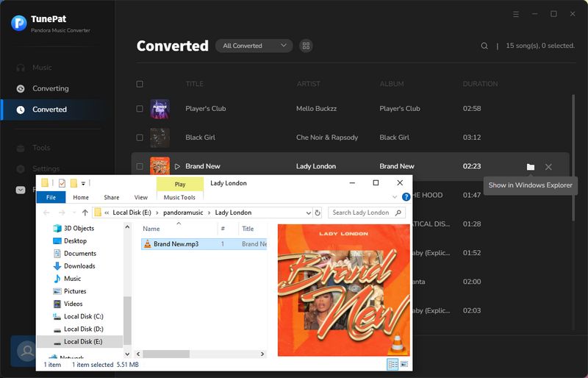Click Local Disk (E:) in address path
The width and height of the screenshot is (588, 378).
pyautogui.click(x=132, y=213)
